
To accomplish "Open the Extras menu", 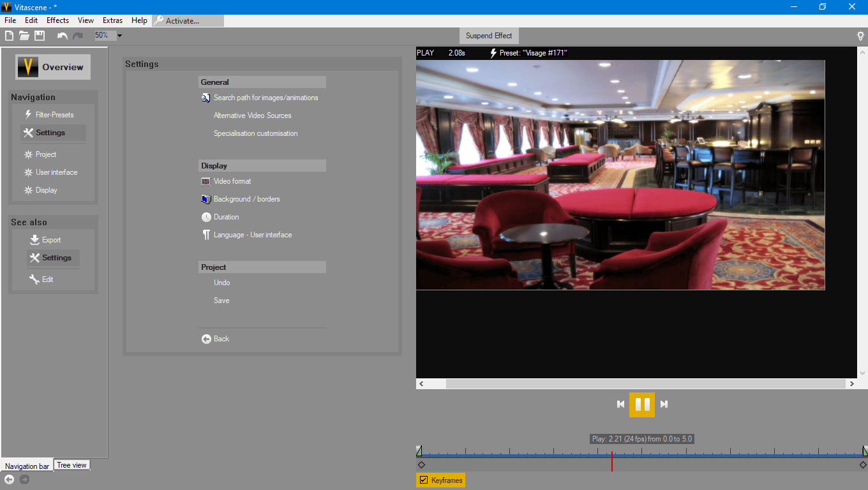I will click(112, 20).
